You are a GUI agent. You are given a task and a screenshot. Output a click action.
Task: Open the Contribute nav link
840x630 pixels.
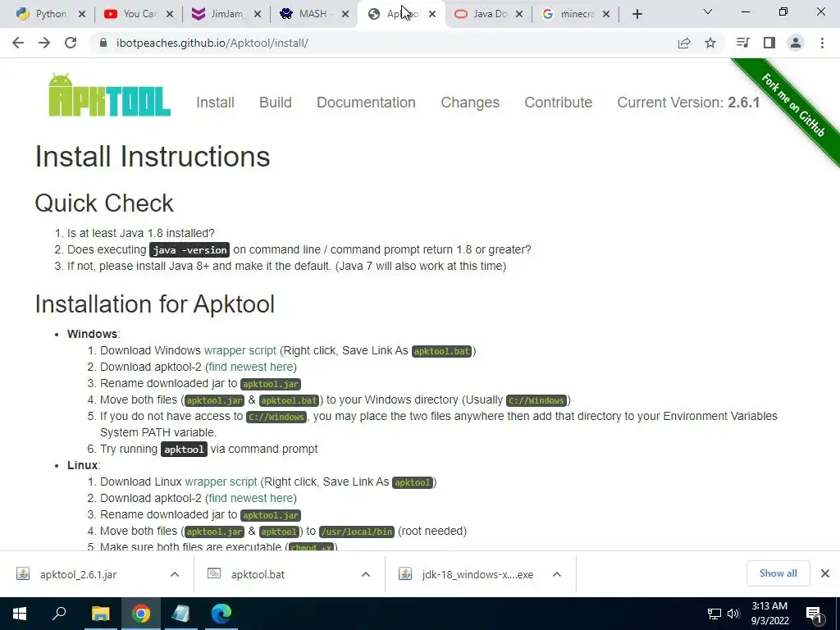[558, 103]
